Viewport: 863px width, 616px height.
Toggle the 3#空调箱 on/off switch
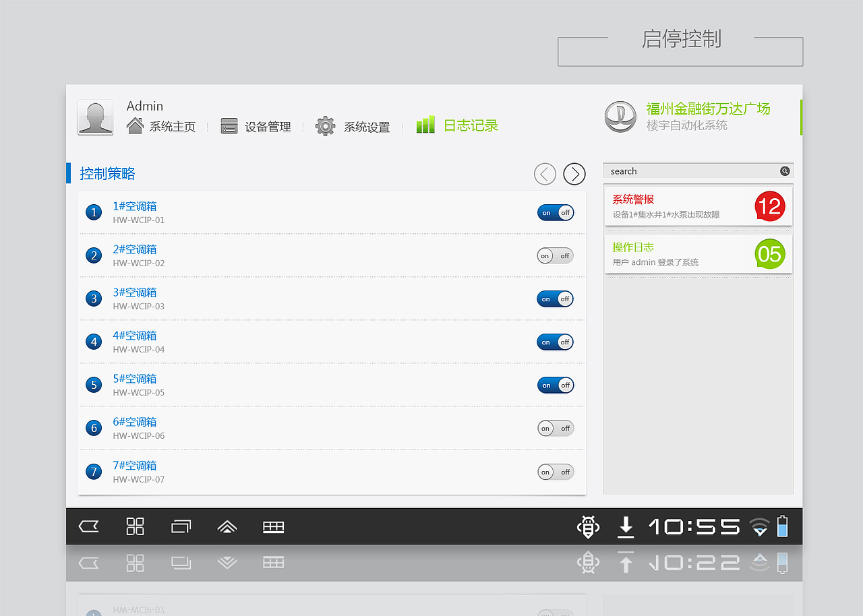(x=556, y=299)
